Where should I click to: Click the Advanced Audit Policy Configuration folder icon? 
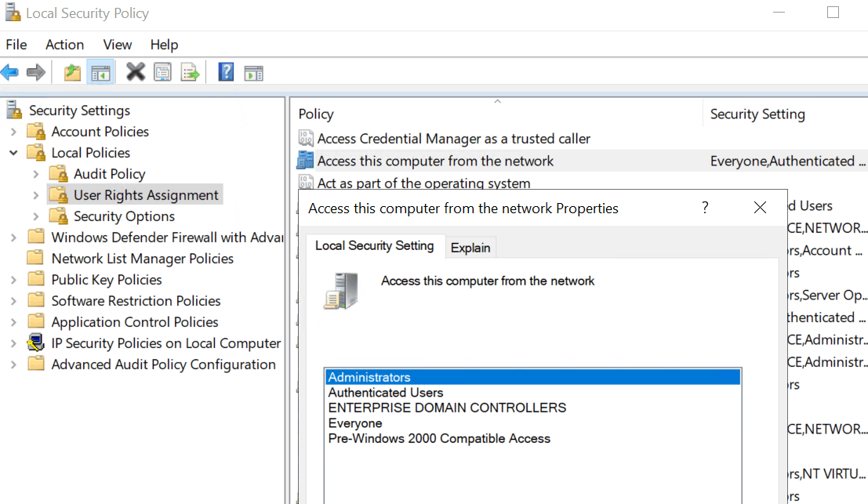coord(36,364)
